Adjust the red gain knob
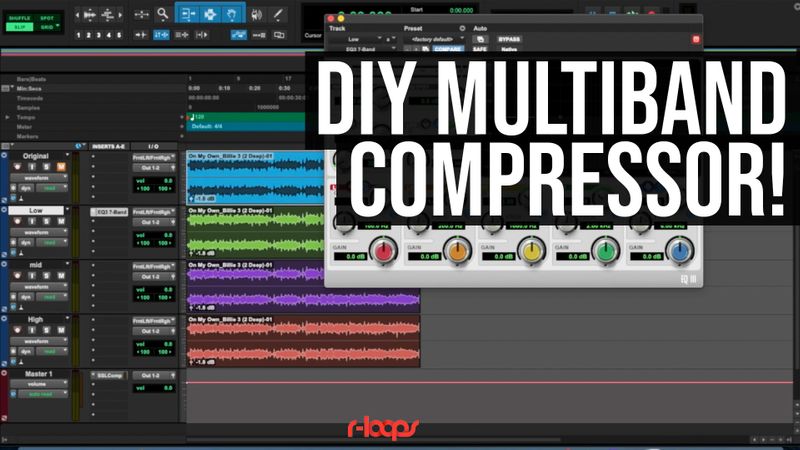 click(384, 251)
